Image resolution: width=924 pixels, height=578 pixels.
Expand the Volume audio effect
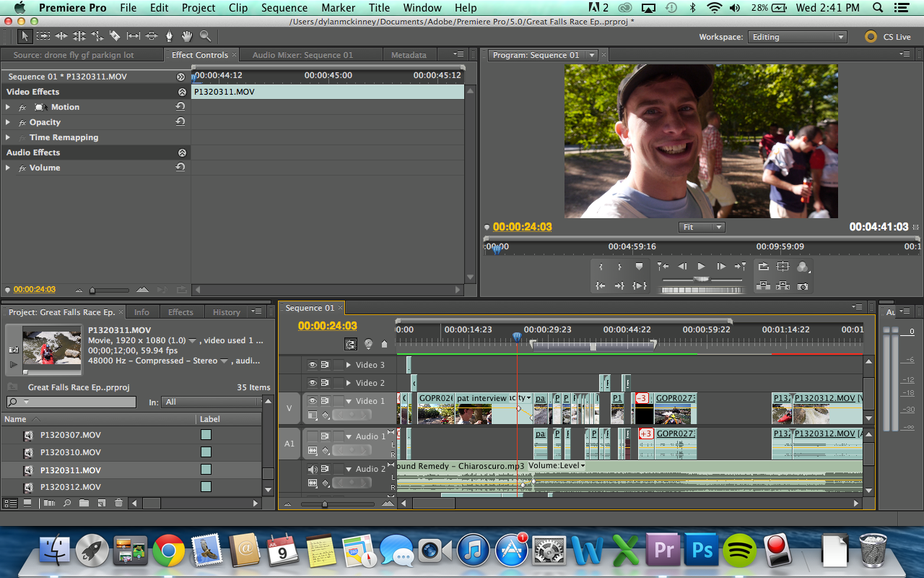(x=8, y=168)
